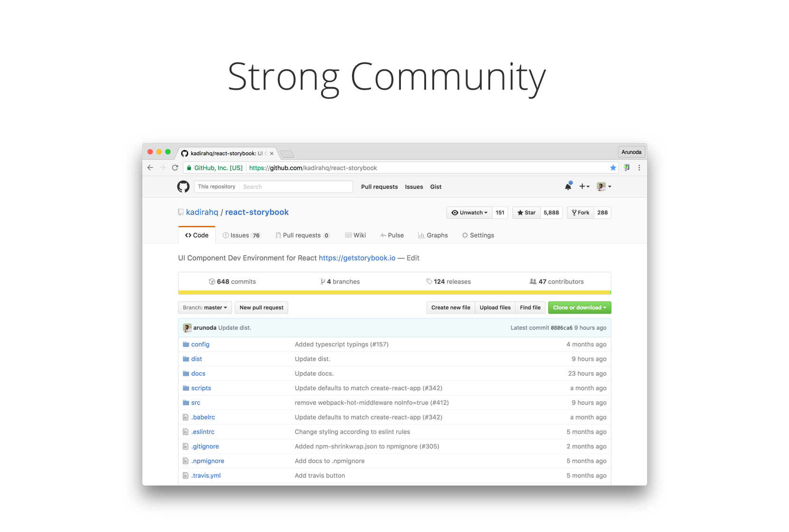Click New pull request button
This screenshot has width=789, height=532.
(261, 308)
